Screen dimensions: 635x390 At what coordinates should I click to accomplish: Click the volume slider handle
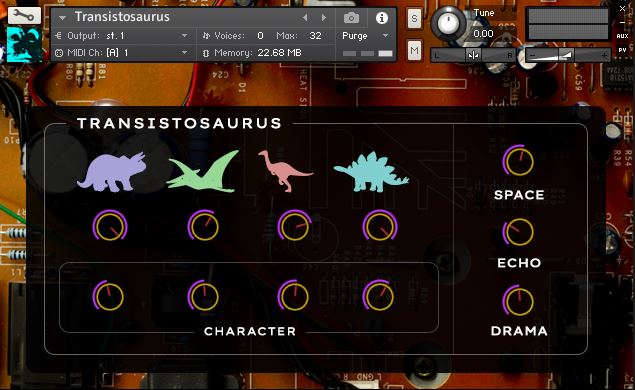tap(566, 55)
